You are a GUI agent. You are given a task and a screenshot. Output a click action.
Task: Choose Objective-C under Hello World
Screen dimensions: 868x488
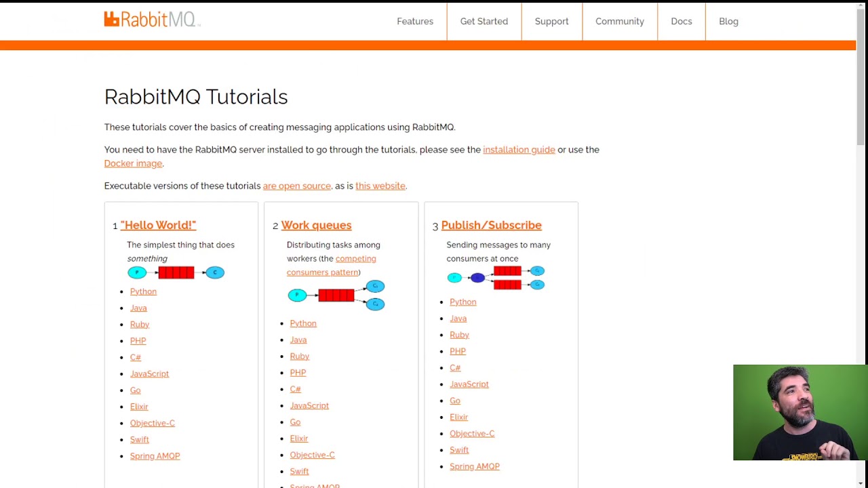(x=153, y=423)
